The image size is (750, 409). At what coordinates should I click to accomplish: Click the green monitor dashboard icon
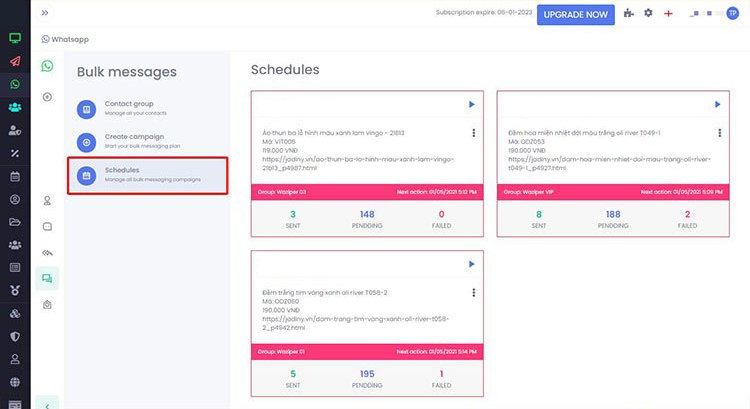click(x=15, y=38)
